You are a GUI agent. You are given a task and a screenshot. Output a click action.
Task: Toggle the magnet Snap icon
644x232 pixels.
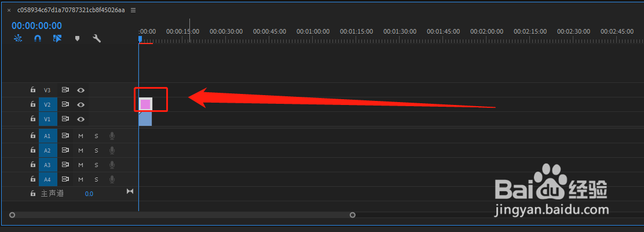[x=38, y=38]
